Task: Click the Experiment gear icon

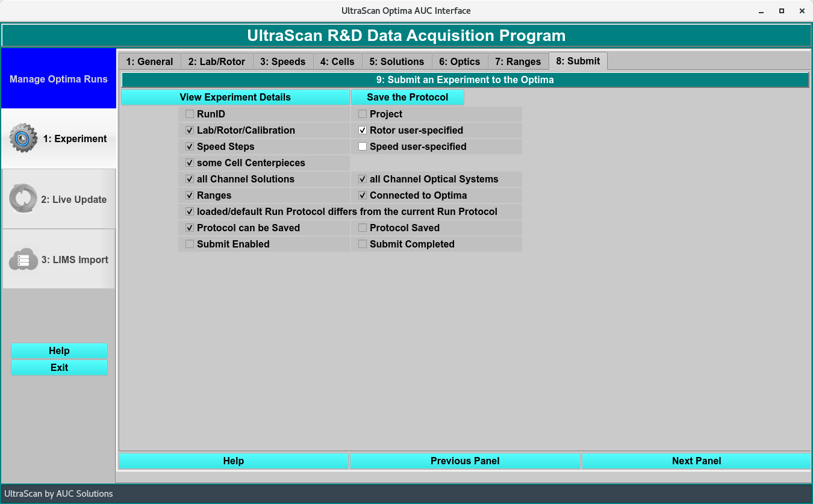Action: point(23,138)
